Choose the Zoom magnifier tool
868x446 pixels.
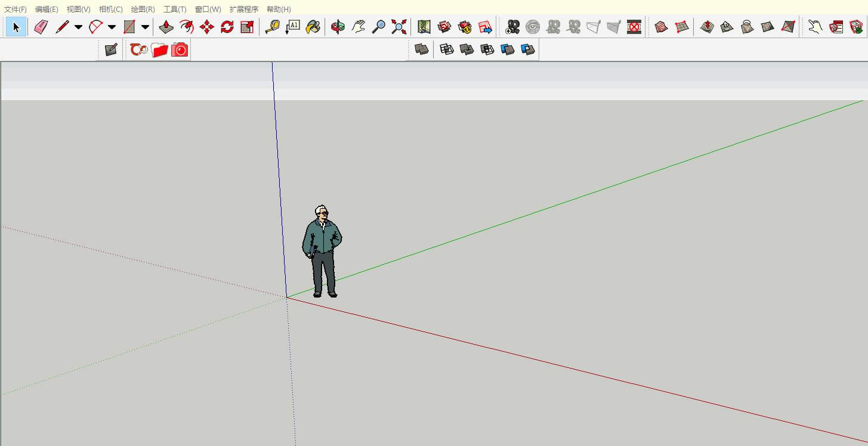(x=379, y=27)
